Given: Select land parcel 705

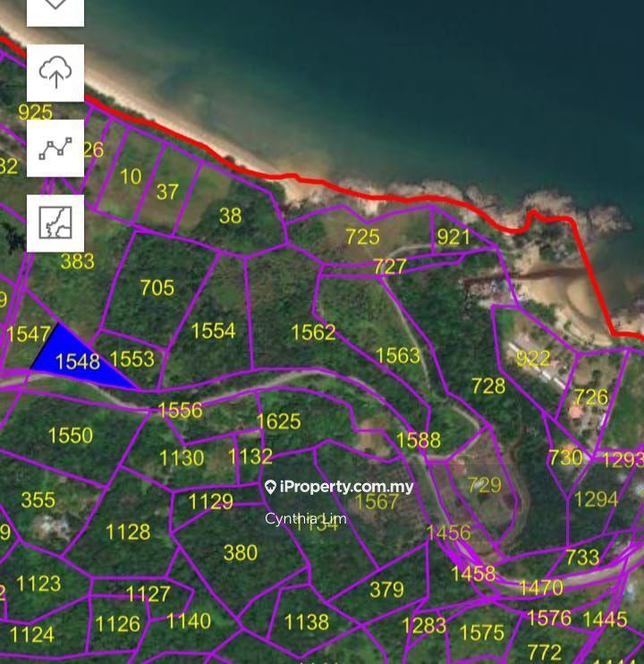Looking at the screenshot, I should pyautogui.click(x=157, y=287).
